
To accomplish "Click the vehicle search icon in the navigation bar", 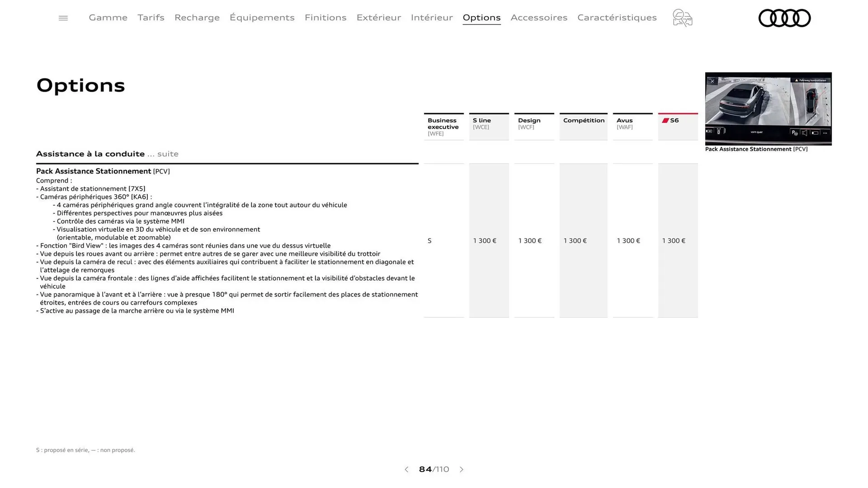I will [x=682, y=18].
